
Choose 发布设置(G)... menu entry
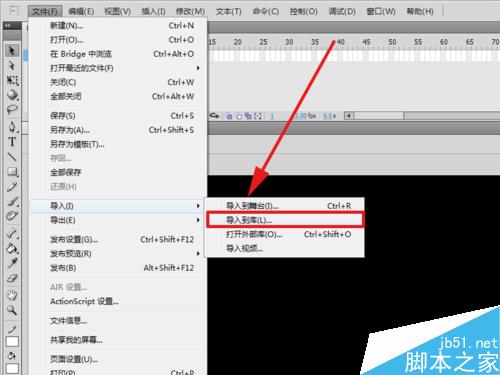[118, 239]
